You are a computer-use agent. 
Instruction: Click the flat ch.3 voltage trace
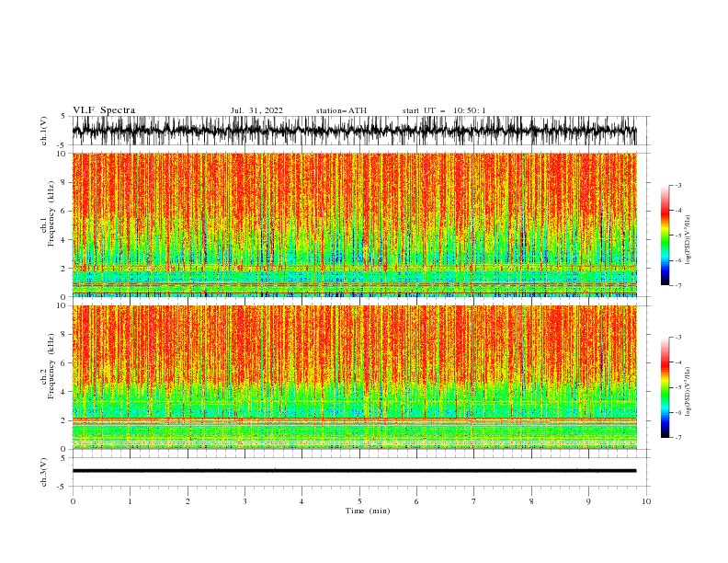354,471
